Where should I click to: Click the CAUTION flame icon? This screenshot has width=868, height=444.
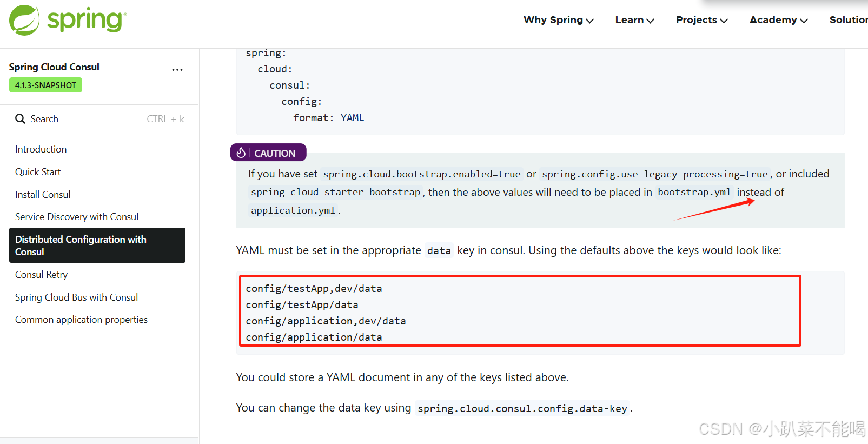(241, 153)
